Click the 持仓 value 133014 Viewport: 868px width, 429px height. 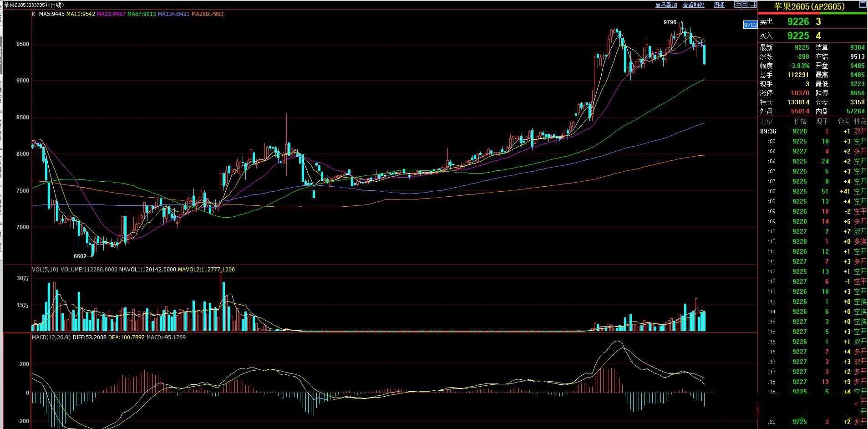(x=798, y=102)
